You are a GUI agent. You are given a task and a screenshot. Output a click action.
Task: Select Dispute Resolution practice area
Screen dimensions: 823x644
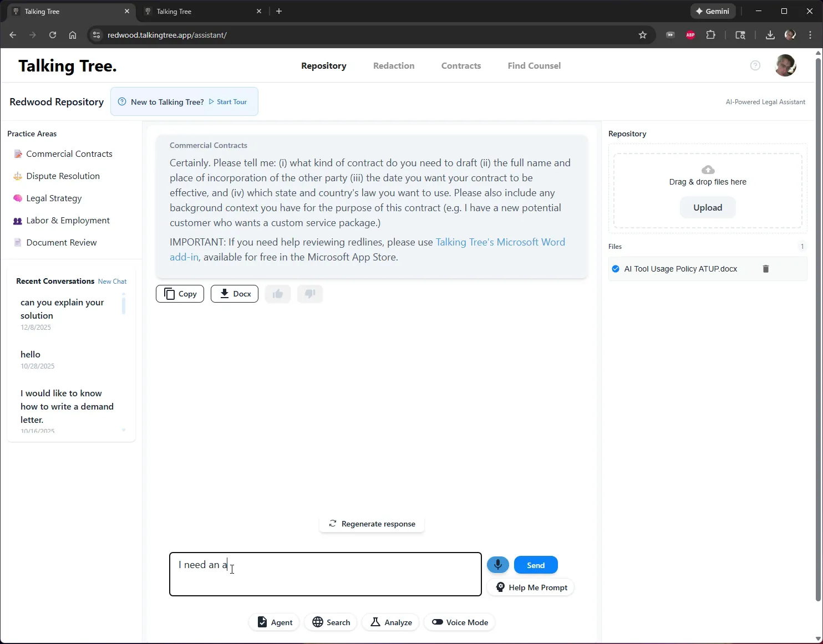(63, 176)
